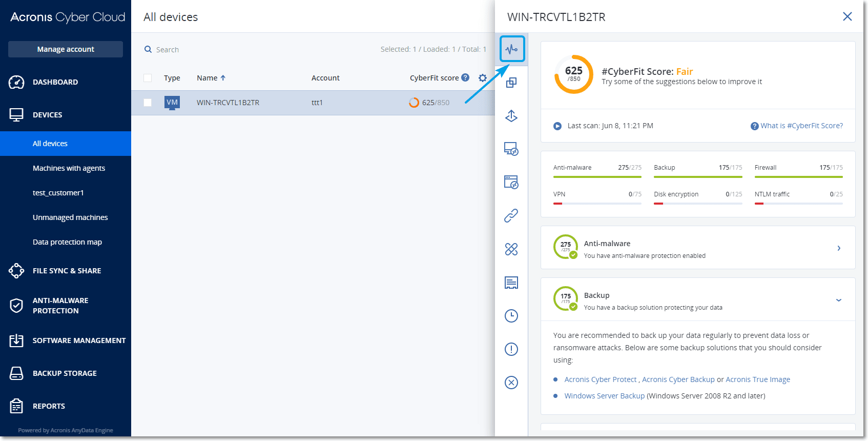Open File Sync & Share
868x441 pixels.
[x=66, y=271]
